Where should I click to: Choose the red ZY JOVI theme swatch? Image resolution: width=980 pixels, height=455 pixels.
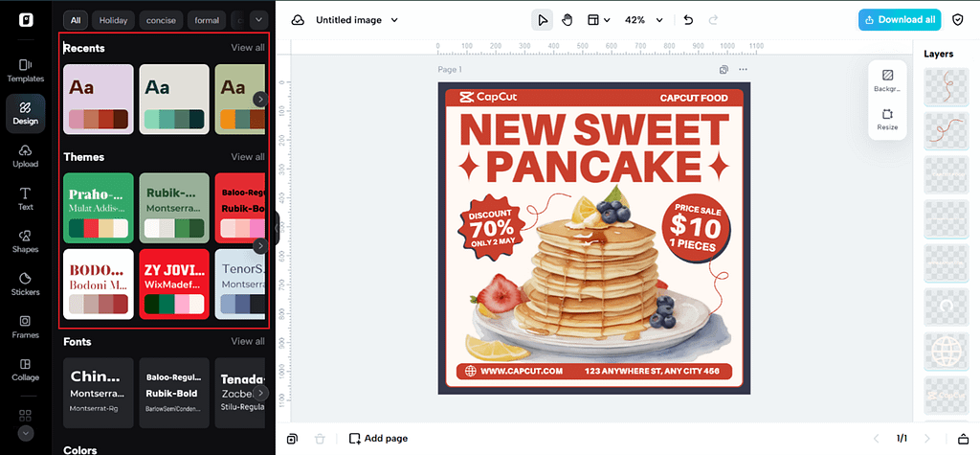(x=174, y=284)
